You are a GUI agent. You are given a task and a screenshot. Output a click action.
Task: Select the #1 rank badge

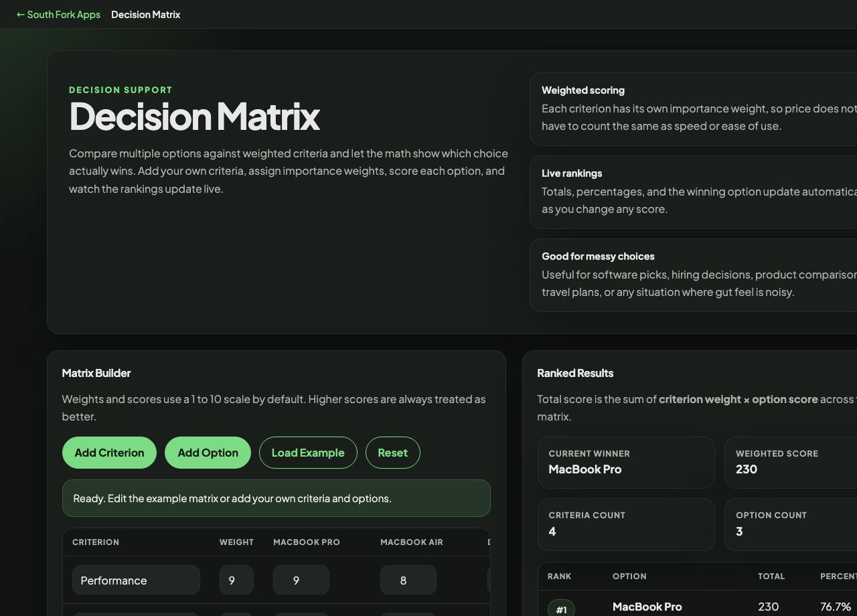pyautogui.click(x=561, y=609)
